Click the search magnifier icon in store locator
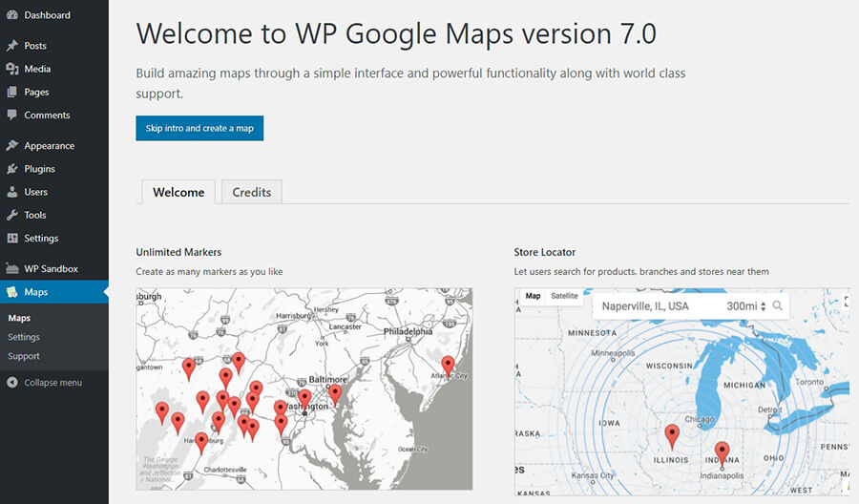This screenshot has width=859, height=504. pos(778,306)
